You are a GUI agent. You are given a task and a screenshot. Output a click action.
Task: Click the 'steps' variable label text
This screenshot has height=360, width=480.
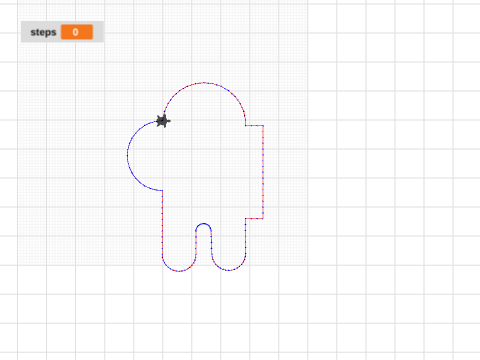coord(43,32)
